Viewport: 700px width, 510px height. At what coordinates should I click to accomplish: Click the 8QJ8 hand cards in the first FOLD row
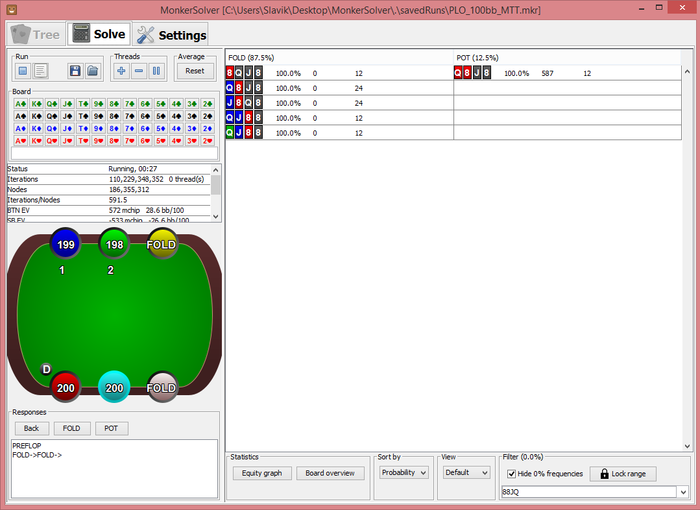point(244,73)
